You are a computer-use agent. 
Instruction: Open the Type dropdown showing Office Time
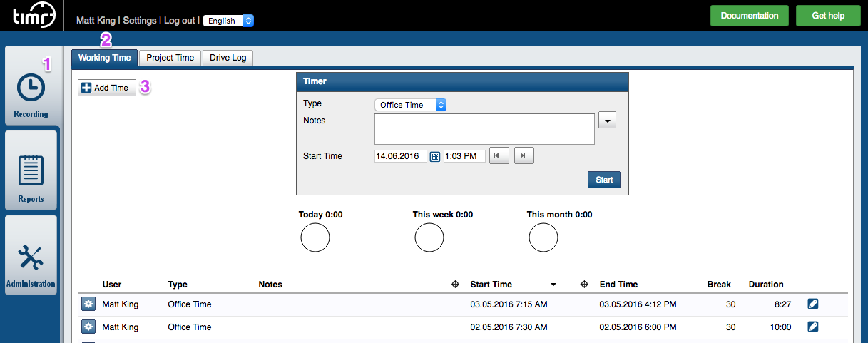pyautogui.click(x=411, y=105)
